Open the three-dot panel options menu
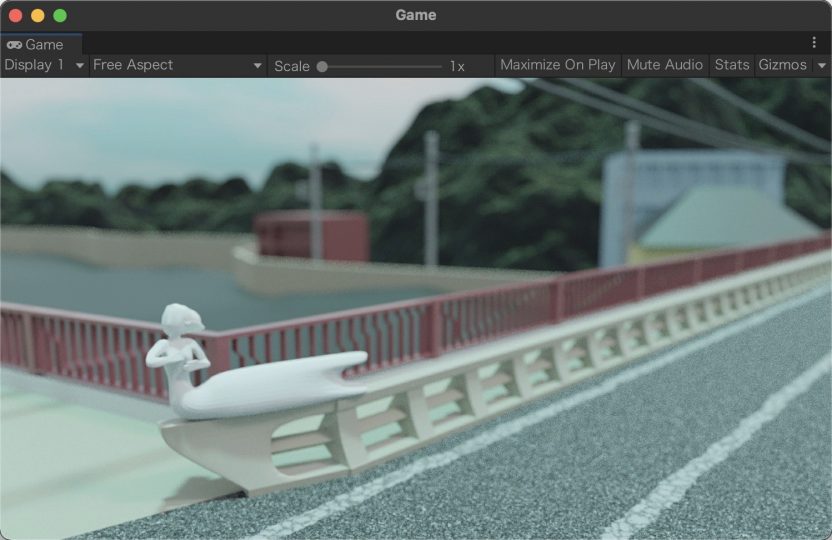Image resolution: width=832 pixels, height=540 pixels. (x=814, y=42)
